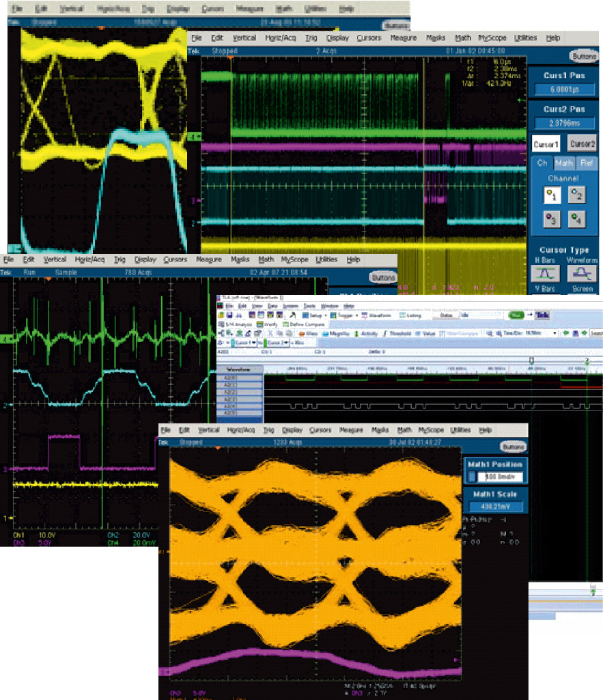The image size is (603, 700).
Task: Click Define Compare in the logic analyzer toolbar
Action: 303,324
